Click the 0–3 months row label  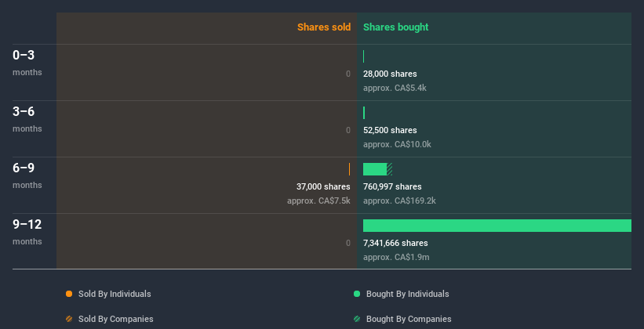[x=27, y=63]
